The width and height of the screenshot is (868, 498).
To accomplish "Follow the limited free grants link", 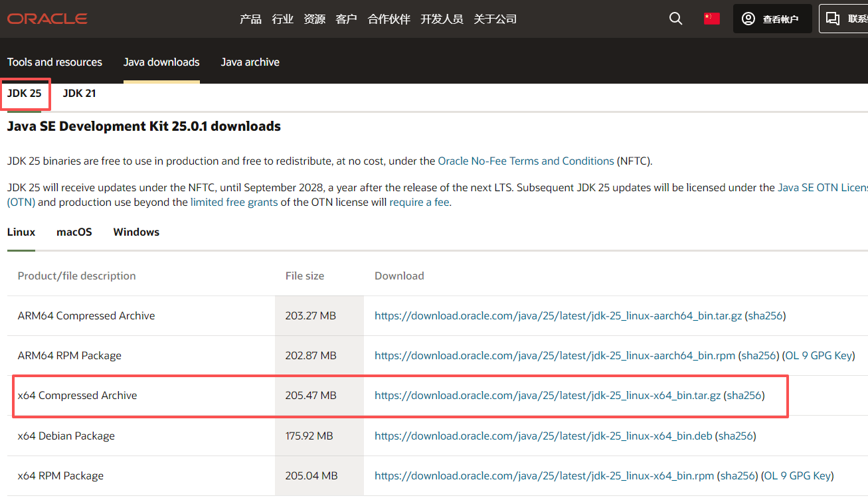I will coord(234,202).
